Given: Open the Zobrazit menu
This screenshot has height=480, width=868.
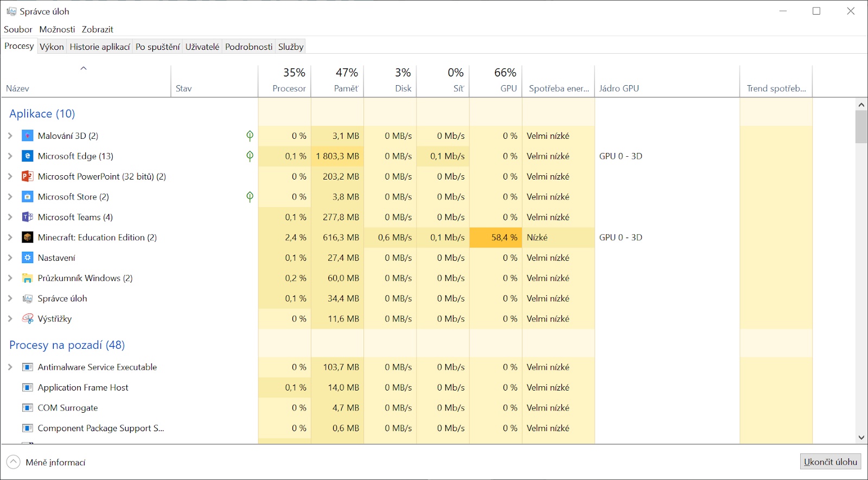Looking at the screenshot, I should 98,29.
